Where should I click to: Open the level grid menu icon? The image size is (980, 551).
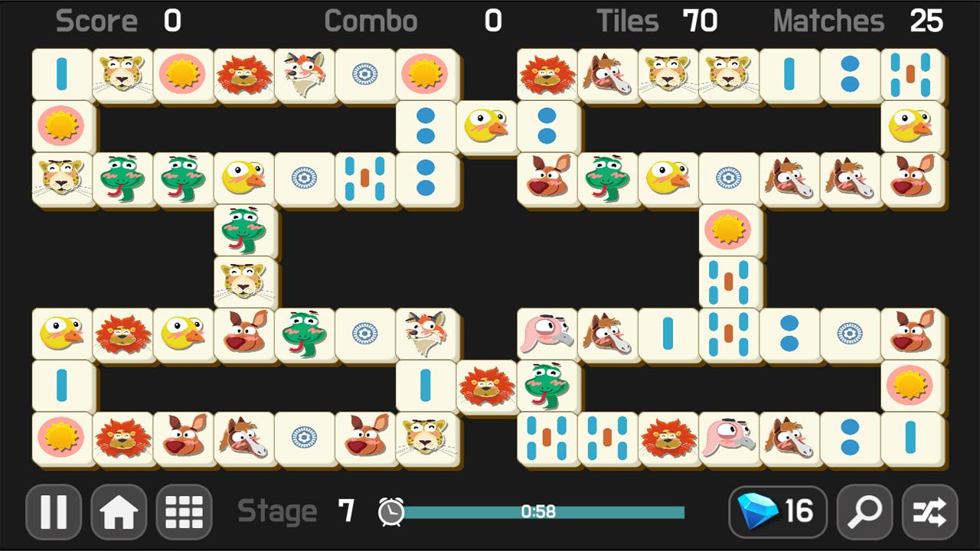[185, 511]
